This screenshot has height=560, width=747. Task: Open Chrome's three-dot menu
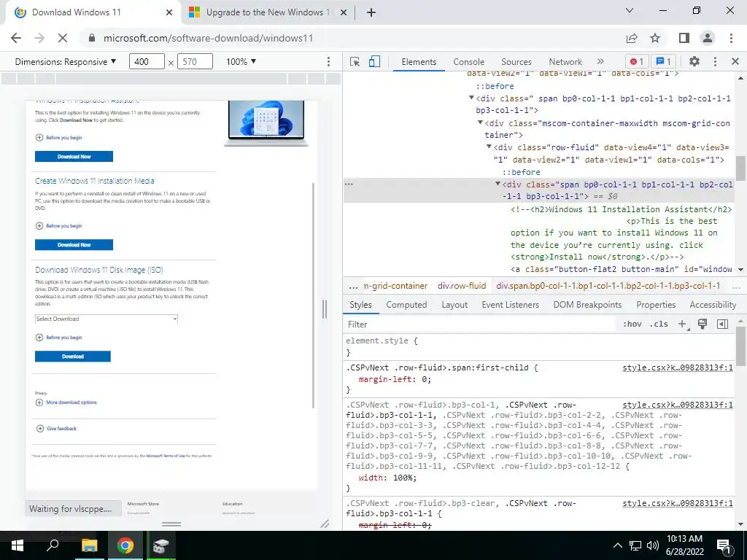coord(731,38)
